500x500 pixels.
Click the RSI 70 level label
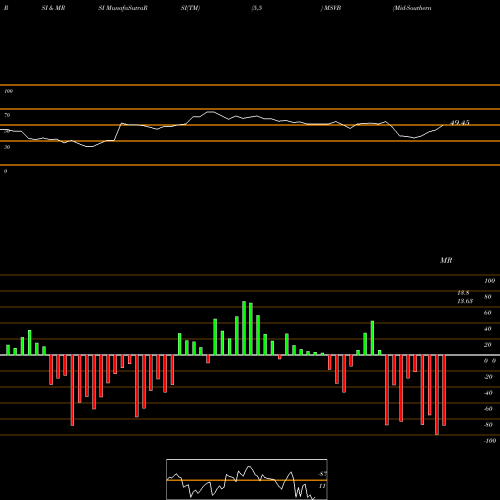[x=7, y=115]
